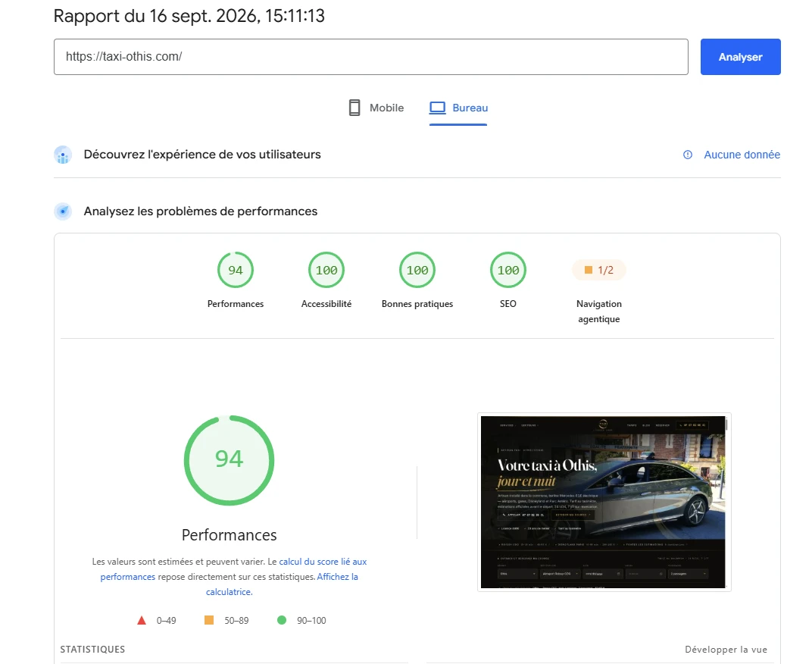Click the red triangle 0–49 legend icon
The height and width of the screenshot is (664, 812).
coord(142,621)
